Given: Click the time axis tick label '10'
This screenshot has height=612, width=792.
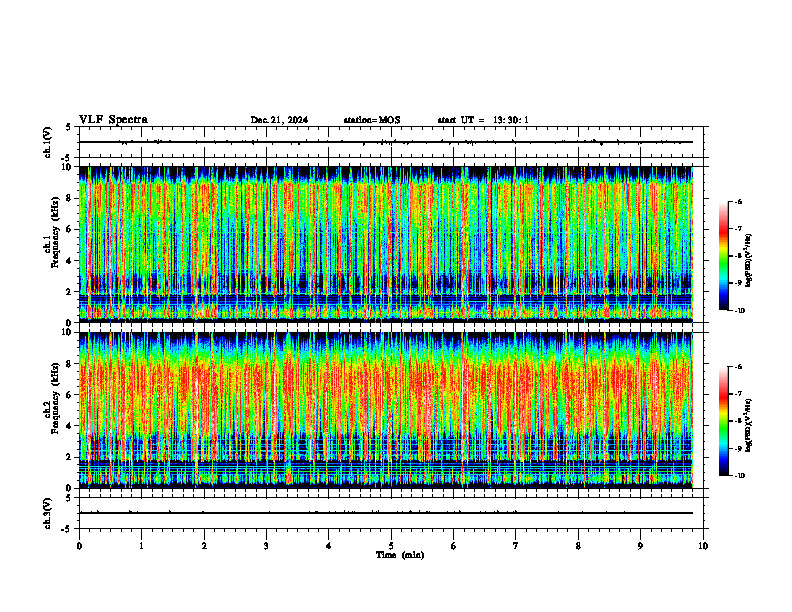Looking at the screenshot, I should pyautogui.click(x=703, y=546).
